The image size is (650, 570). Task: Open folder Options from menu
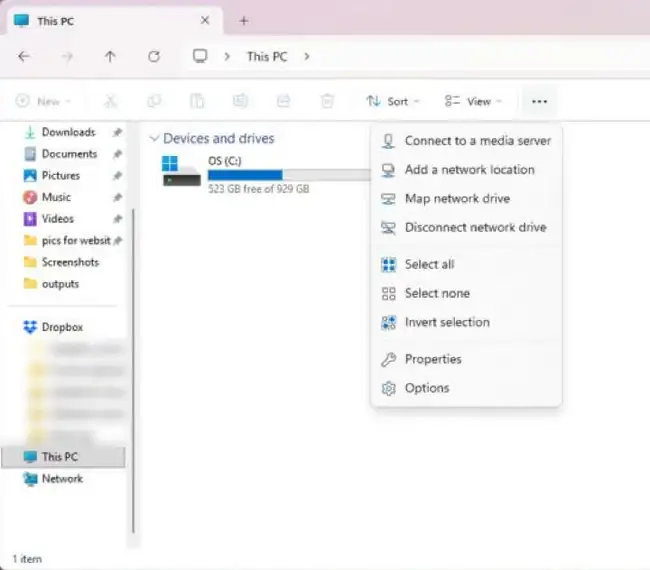(466, 388)
